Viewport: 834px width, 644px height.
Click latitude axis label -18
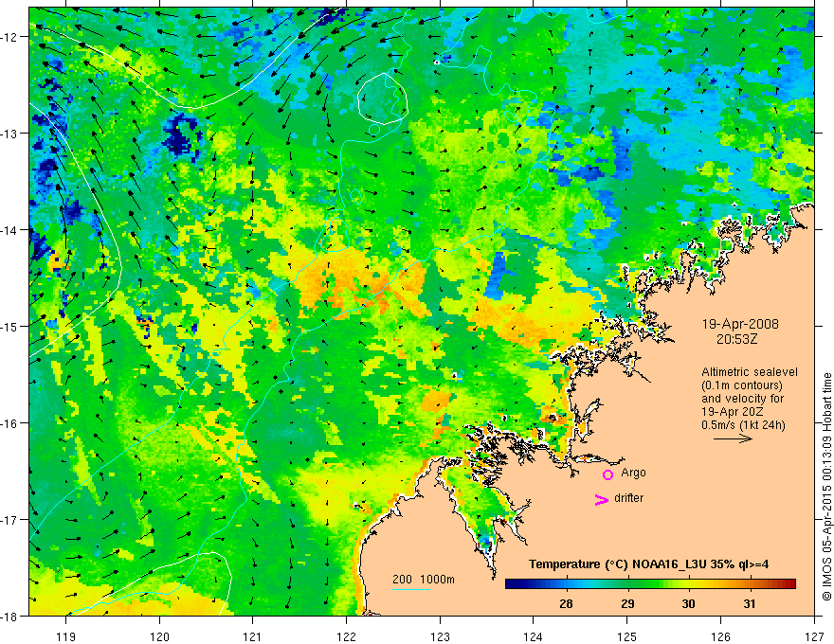click(10, 617)
